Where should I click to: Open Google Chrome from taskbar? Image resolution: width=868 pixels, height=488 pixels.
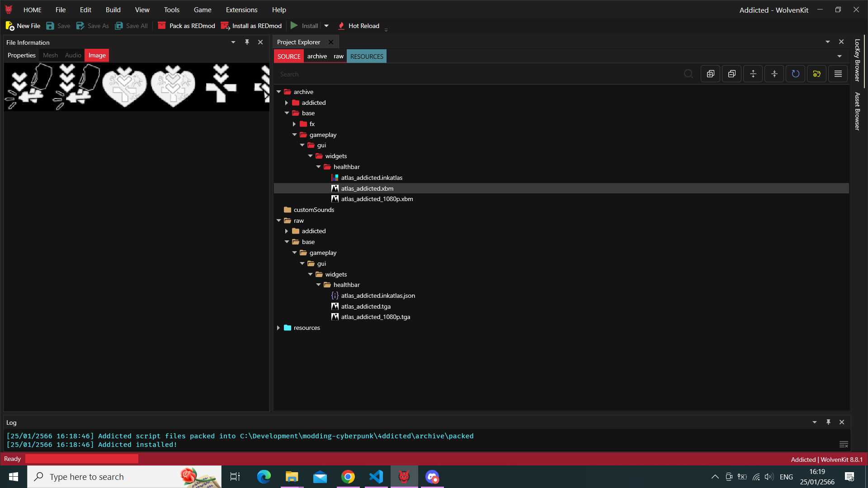pyautogui.click(x=348, y=477)
